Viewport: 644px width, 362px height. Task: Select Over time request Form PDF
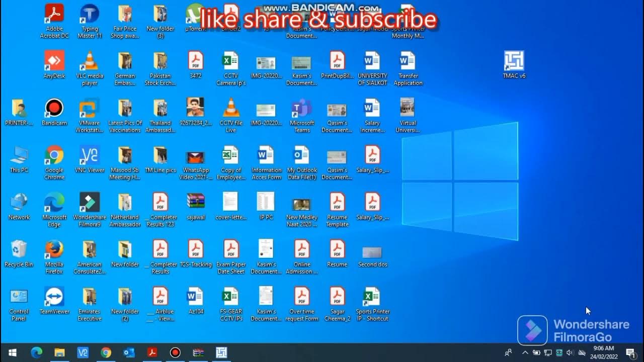302,305
